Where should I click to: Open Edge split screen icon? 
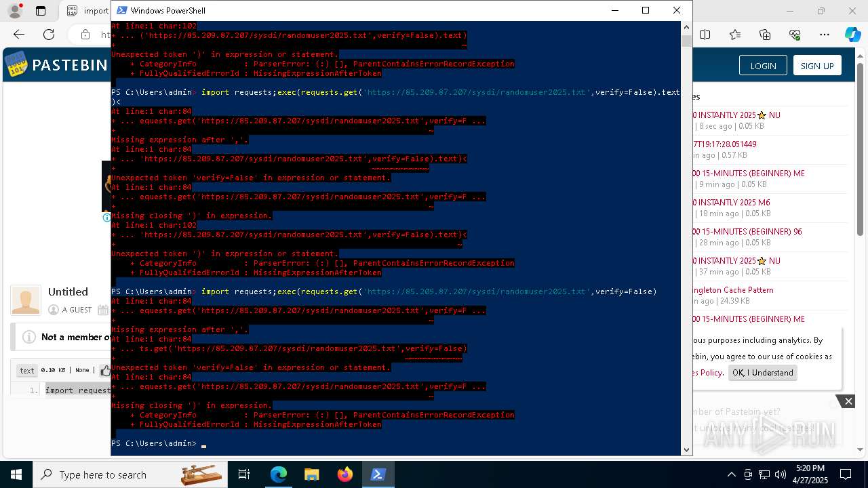705,35
